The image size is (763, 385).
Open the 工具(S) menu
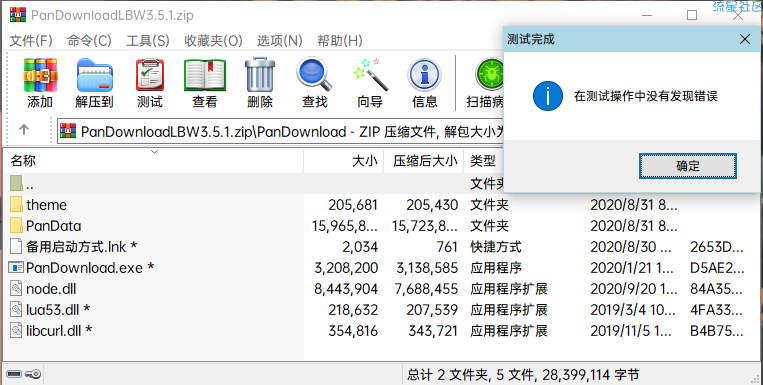148,40
